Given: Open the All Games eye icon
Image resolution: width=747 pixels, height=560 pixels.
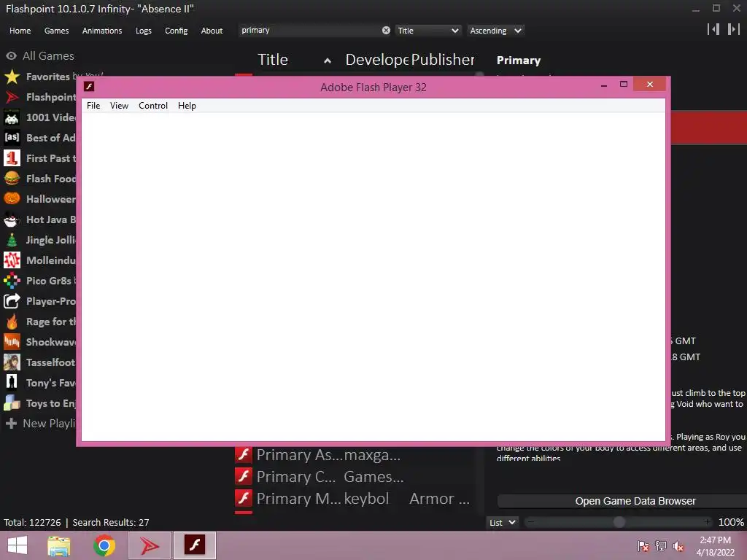Looking at the screenshot, I should tap(12, 55).
